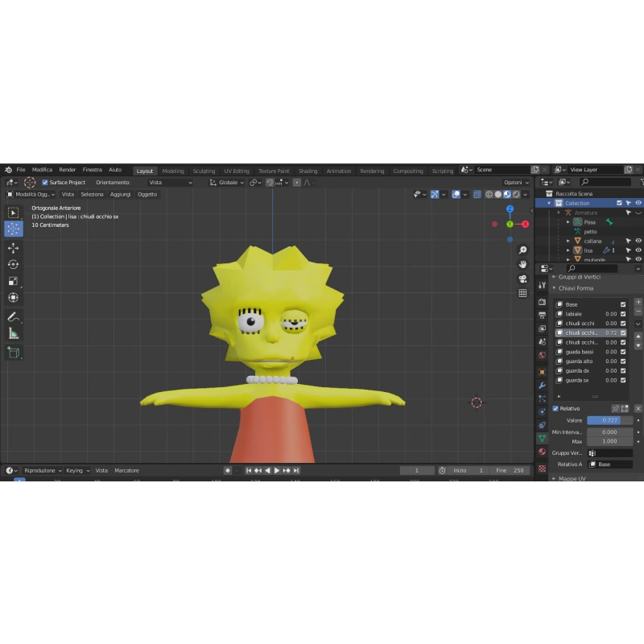This screenshot has width=644, height=644.
Task: Toggle Surface Project checkbox
Action: tap(45, 183)
